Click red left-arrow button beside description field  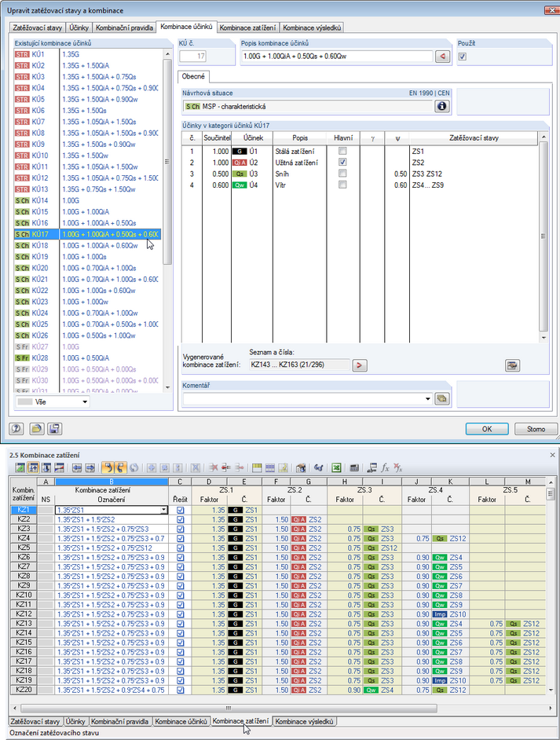coord(442,57)
